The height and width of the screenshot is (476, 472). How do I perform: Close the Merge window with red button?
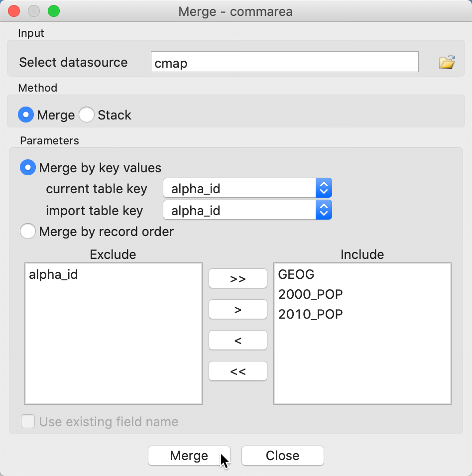[14, 11]
